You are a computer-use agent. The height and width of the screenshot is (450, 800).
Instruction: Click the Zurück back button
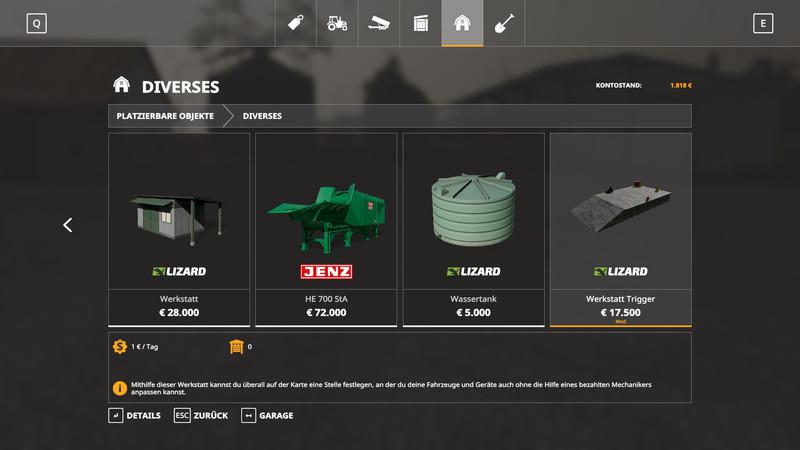point(201,415)
